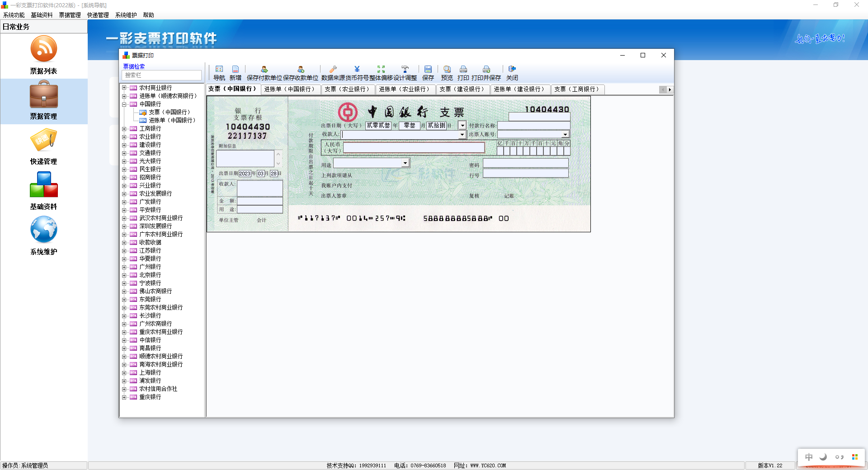Expand the 重庆银行 tree node
Image resolution: width=868 pixels, height=470 pixels.
click(x=124, y=397)
